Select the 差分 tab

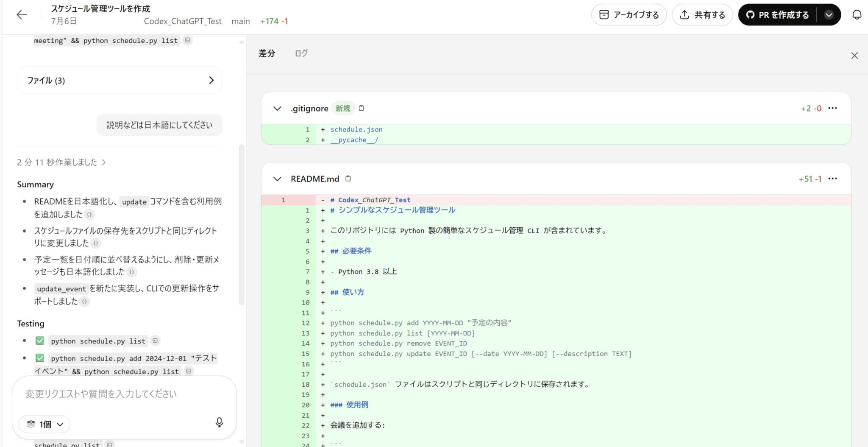coord(267,53)
